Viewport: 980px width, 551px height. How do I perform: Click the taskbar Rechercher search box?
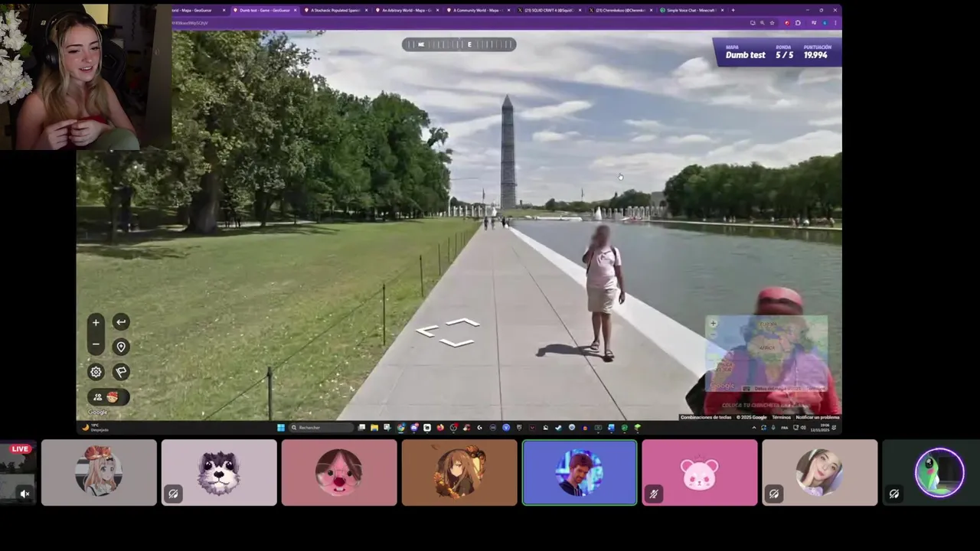click(x=321, y=427)
